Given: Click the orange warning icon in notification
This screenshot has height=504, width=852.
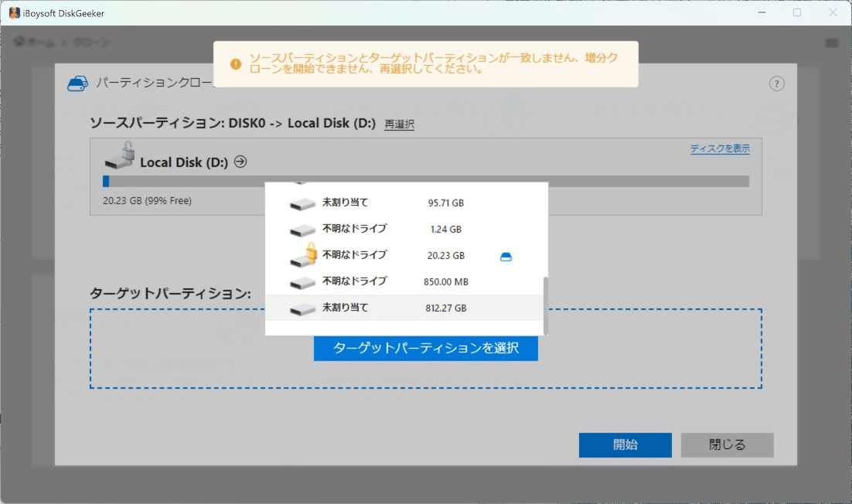Looking at the screenshot, I should [x=235, y=64].
